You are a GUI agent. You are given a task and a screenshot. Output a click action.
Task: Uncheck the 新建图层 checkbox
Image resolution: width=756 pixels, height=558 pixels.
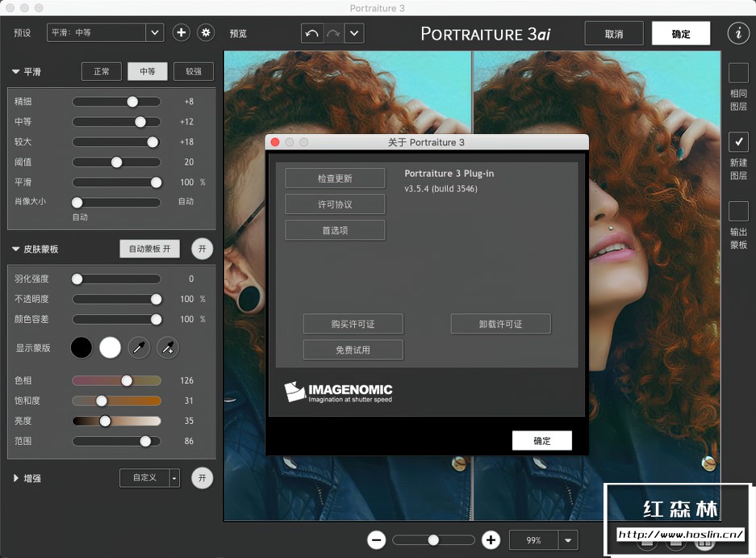[738, 142]
